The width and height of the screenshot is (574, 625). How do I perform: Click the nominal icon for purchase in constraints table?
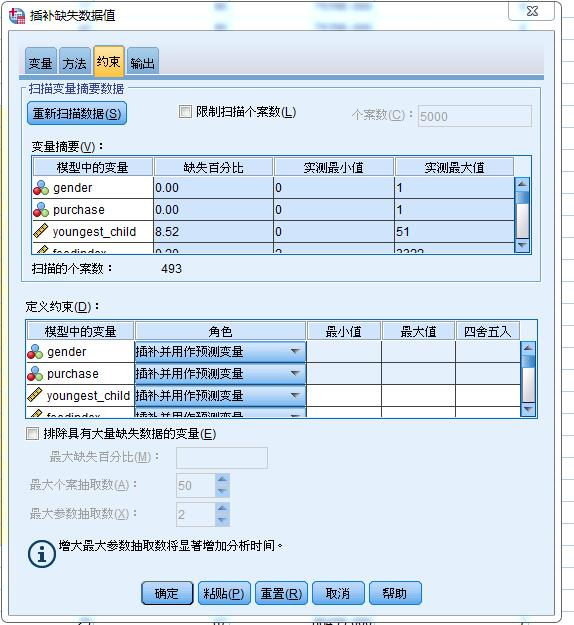click(35, 373)
